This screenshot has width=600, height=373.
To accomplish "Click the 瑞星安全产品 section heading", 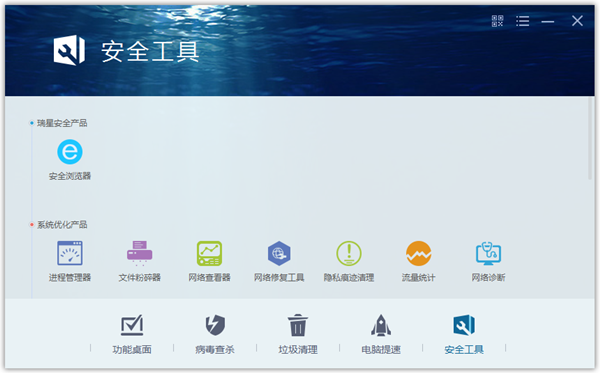I will pos(62,123).
